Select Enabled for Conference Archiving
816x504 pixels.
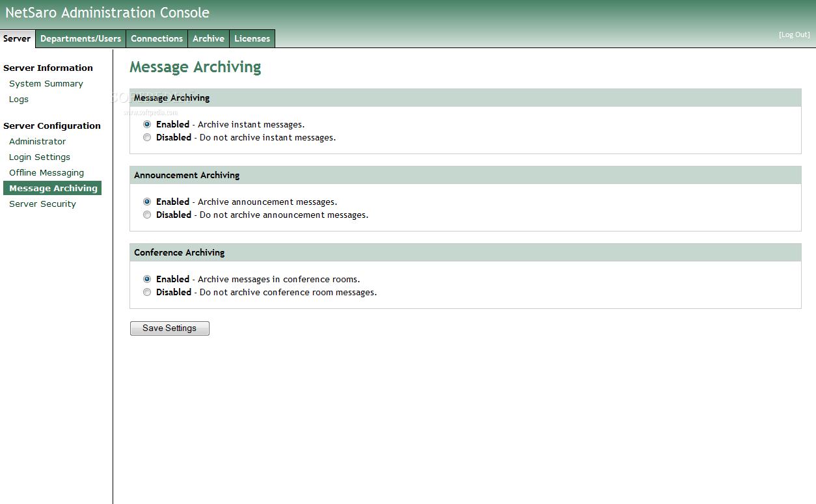[147, 279]
